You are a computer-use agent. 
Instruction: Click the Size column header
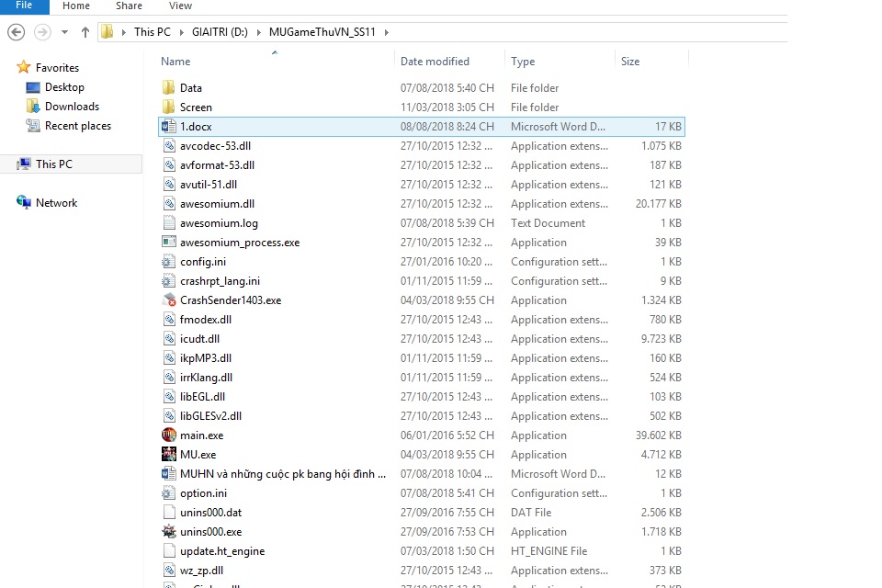[630, 62]
